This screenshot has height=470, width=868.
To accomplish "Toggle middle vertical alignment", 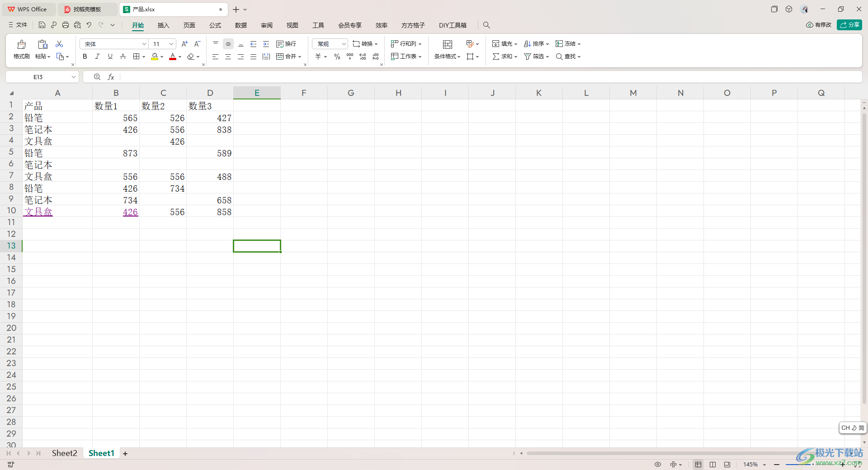I will point(228,44).
